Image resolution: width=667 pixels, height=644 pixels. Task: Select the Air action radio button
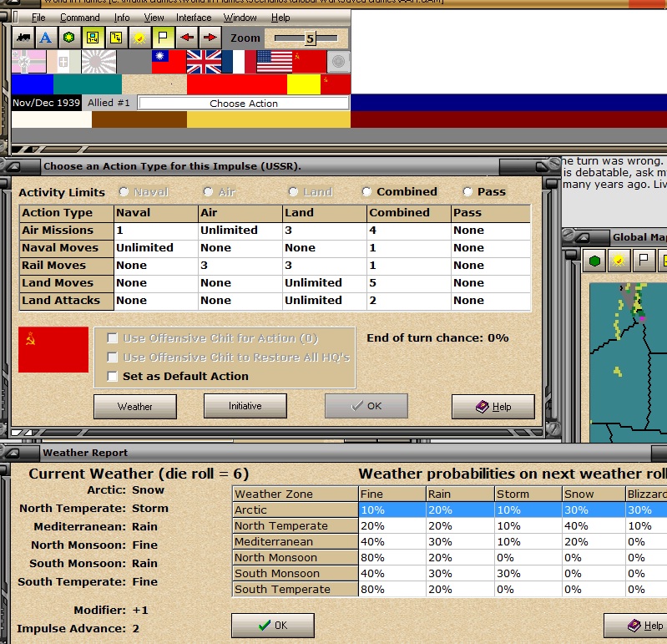click(208, 192)
